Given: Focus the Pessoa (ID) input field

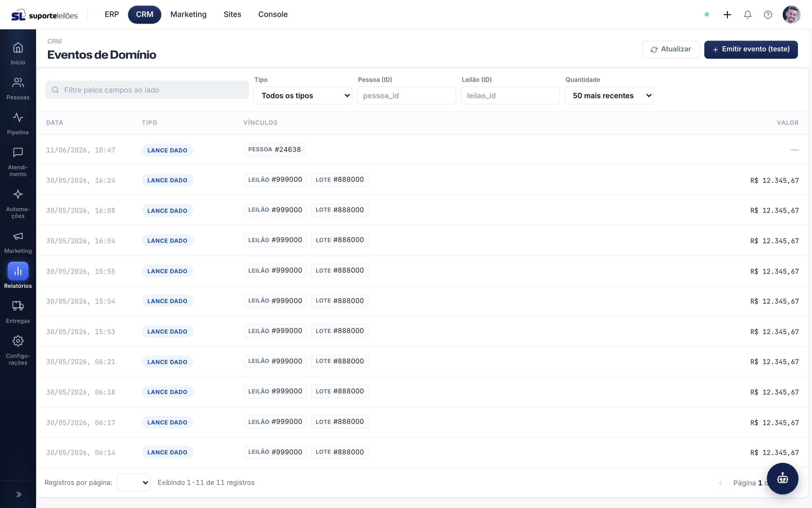Looking at the screenshot, I should [x=406, y=95].
